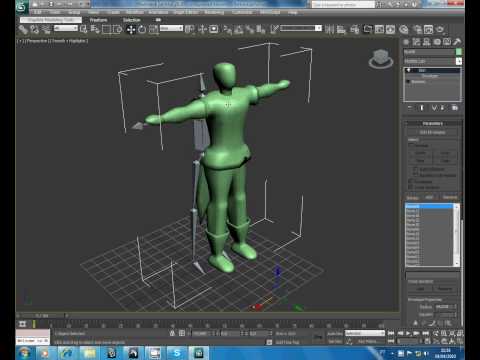Open the Help menu
The image size is (480, 360).
(292, 12)
